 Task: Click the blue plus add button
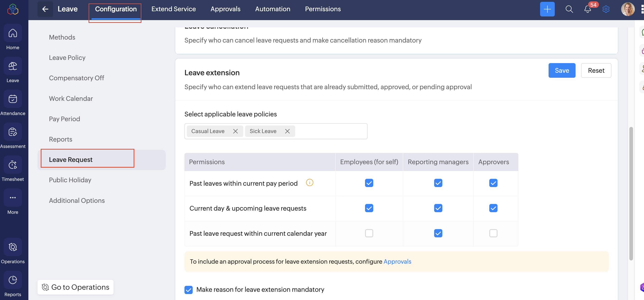(x=547, y=9)
